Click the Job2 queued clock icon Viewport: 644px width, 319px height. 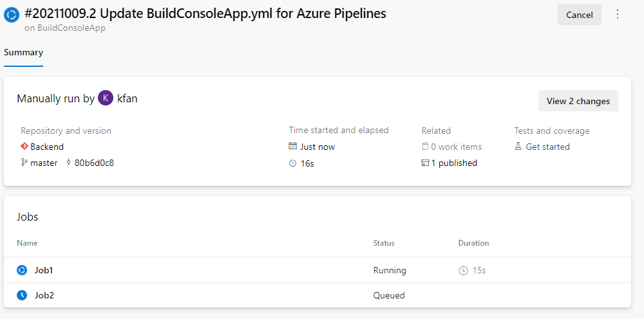pyautogui.click(x=22, y=295)
